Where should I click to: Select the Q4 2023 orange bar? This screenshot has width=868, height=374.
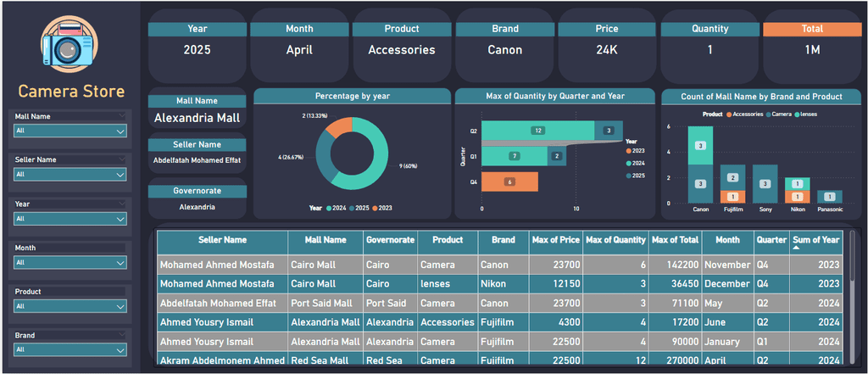click(509, 181)
